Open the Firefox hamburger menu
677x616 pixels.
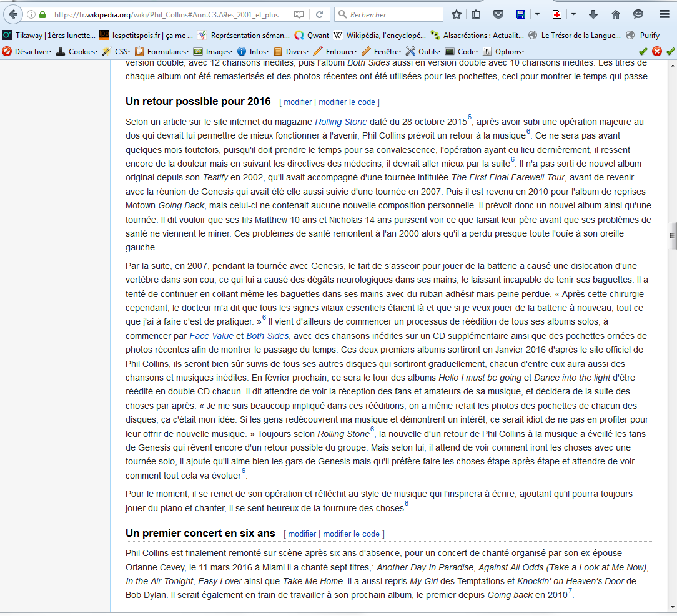point(664,14)
